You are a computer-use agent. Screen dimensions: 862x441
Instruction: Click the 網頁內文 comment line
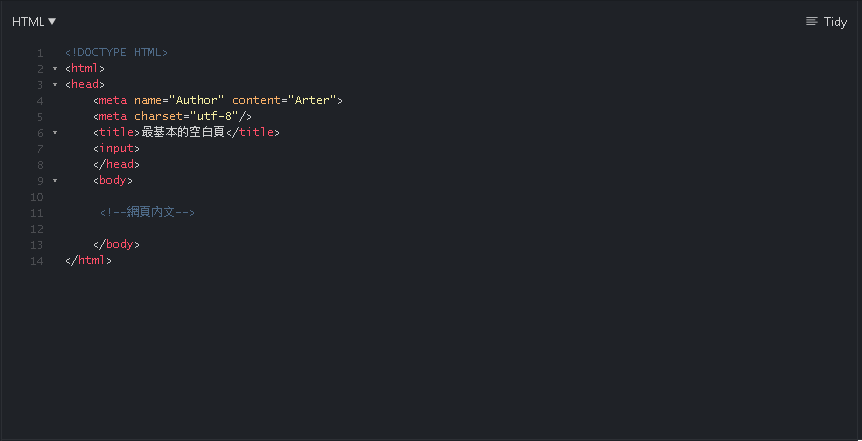(x=147, y=212)
